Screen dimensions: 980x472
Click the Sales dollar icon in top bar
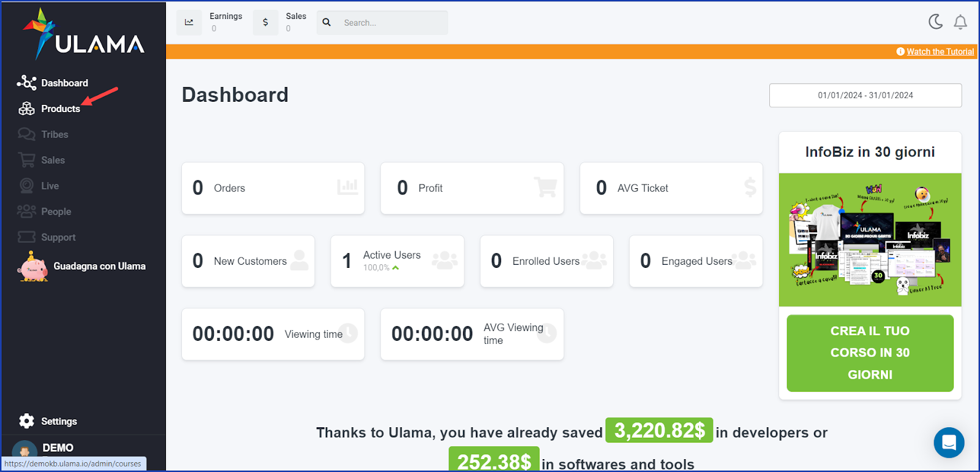coord(265,23)
